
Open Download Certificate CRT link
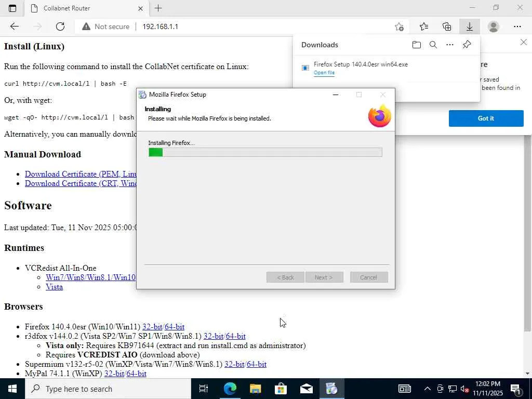point(81,183)
